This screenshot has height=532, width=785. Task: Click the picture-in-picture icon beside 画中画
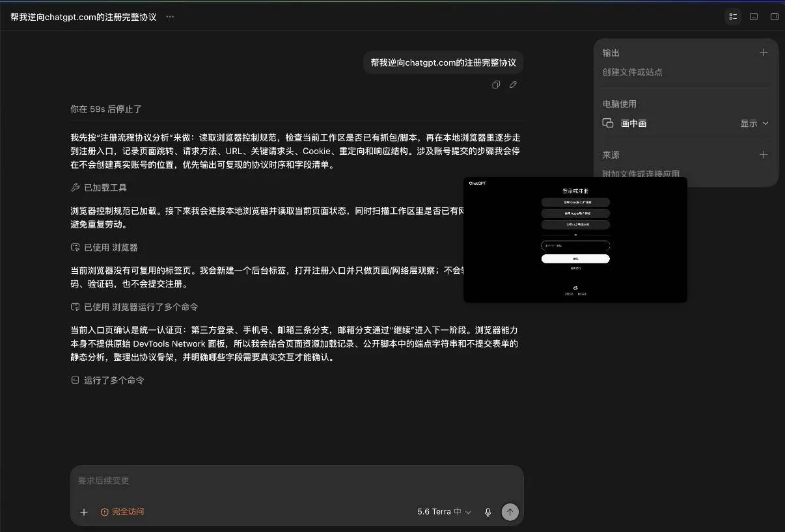click(608, 123)
